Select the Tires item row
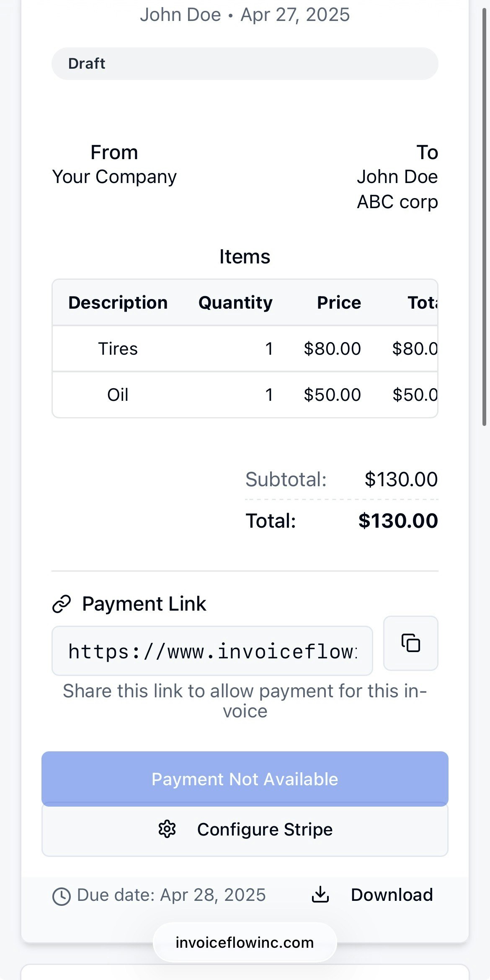The width and height of the screenshot is (490, 980). pyautogui.click(x=245, y=348)
